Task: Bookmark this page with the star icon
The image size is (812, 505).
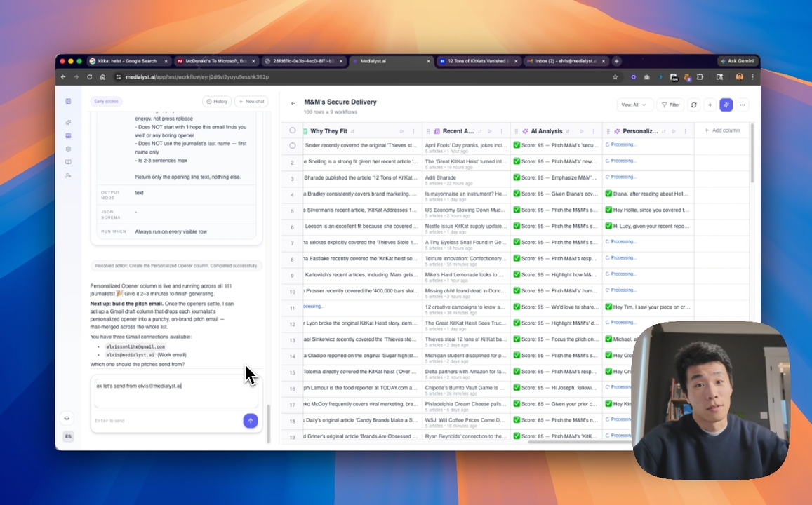Action: tap(615, 77)
